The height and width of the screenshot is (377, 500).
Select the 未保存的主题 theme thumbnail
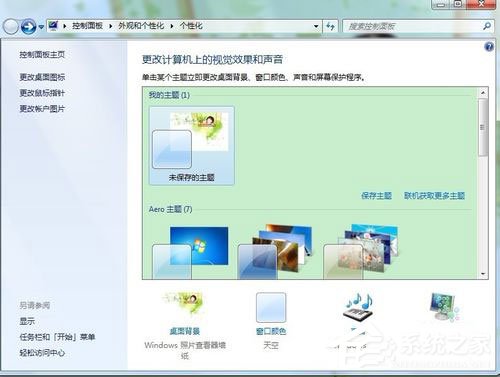tap(191, 145)
